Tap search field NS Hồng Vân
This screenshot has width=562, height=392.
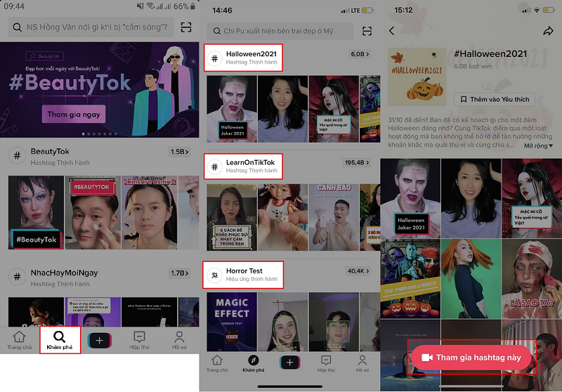(91, 27)
